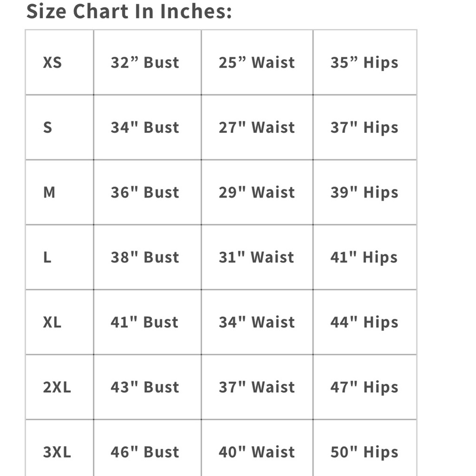
Task: Select the 37" Waist cell
Action: 257,387
